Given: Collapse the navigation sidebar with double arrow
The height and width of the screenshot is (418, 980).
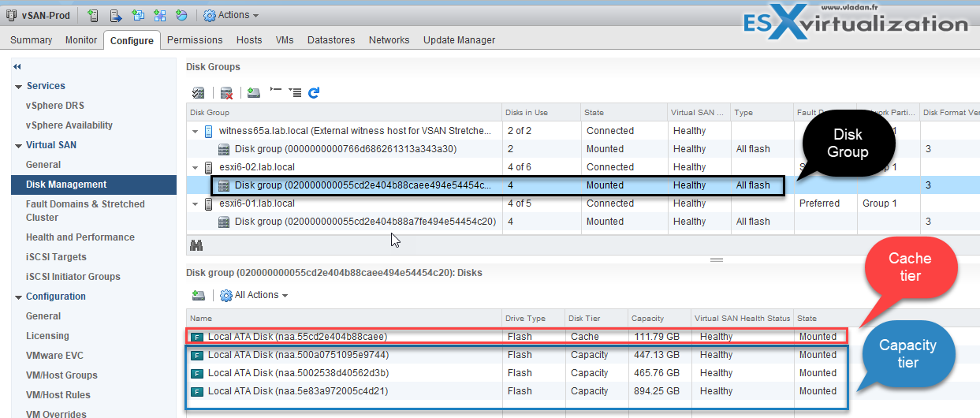Looking at the screenshot, I should click(x=17, y=67).
